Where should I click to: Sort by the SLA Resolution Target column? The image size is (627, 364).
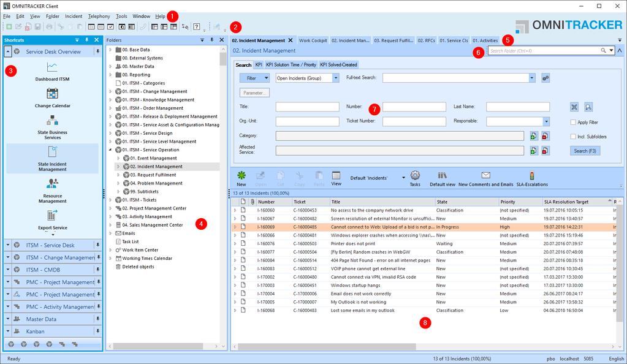(x=577, y=202)
